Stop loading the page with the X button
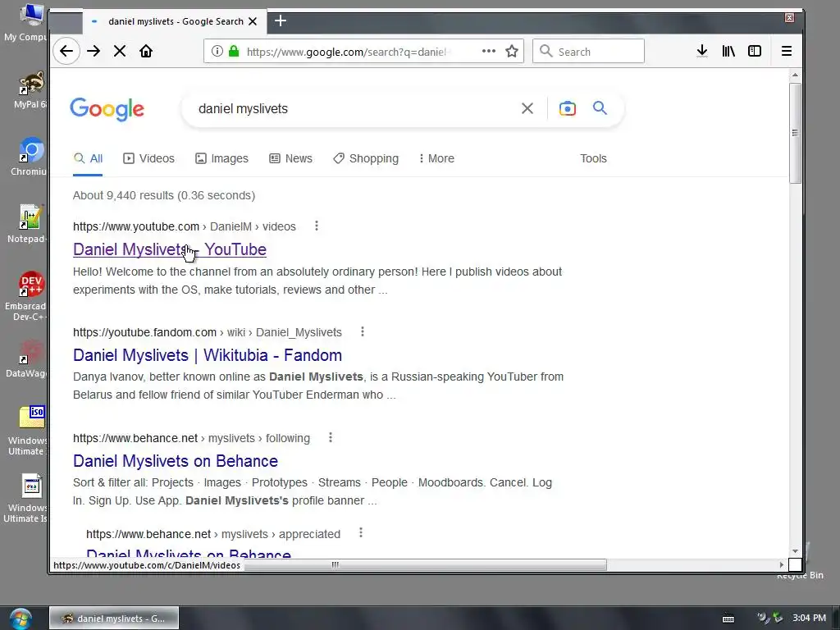 [120, 52]
